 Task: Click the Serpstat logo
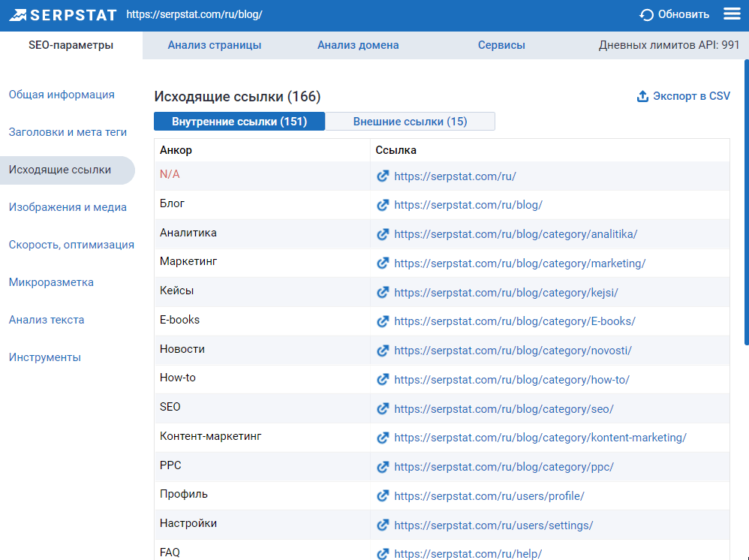(62, 15)
